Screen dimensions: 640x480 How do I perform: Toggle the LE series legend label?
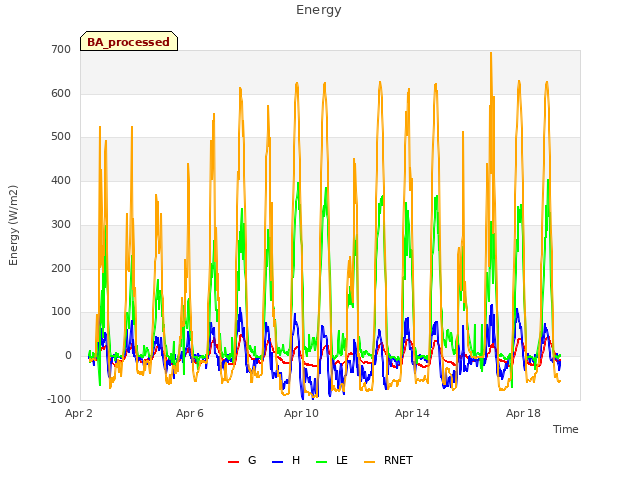tap(342, 460)
